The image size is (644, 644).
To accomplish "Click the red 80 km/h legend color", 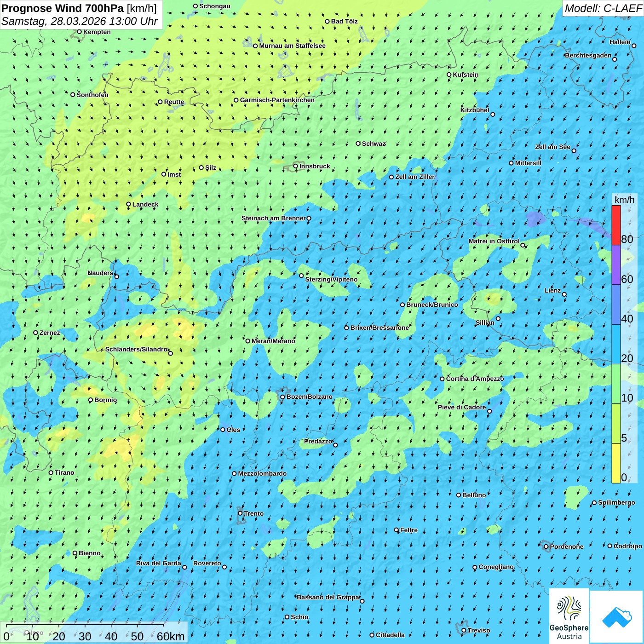I will 616,225.
